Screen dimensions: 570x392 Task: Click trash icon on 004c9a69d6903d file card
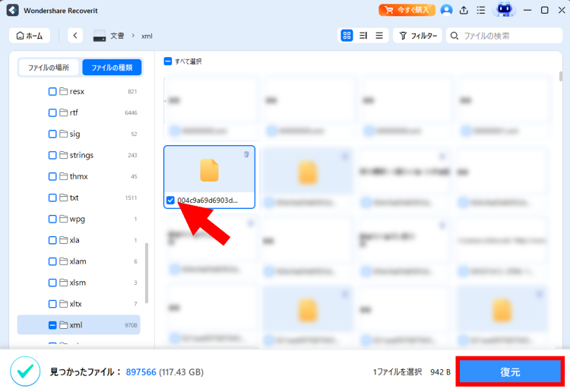pyautogui.click(x=246, y=154)
